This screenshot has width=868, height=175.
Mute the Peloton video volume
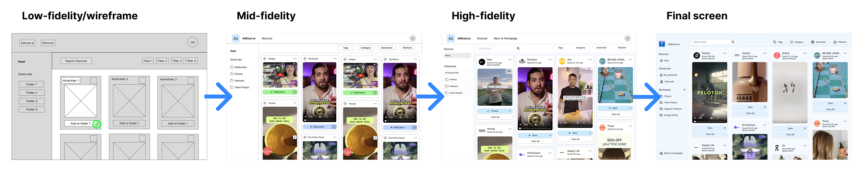[711, 118]
